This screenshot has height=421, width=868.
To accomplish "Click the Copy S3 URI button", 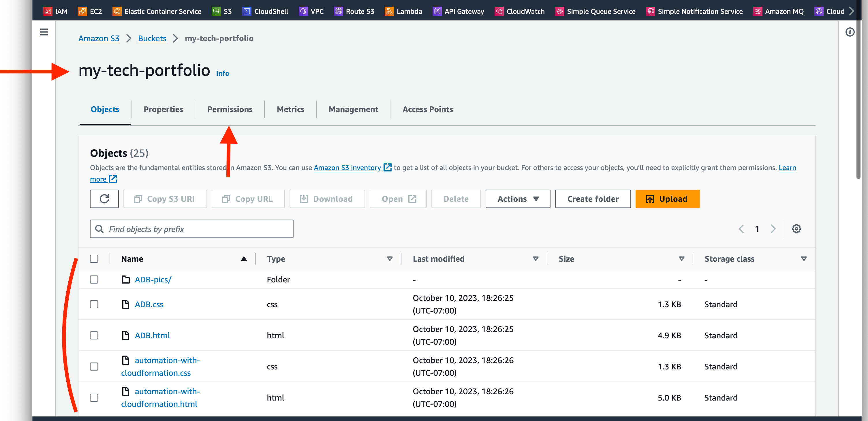I will pos(165,199).
